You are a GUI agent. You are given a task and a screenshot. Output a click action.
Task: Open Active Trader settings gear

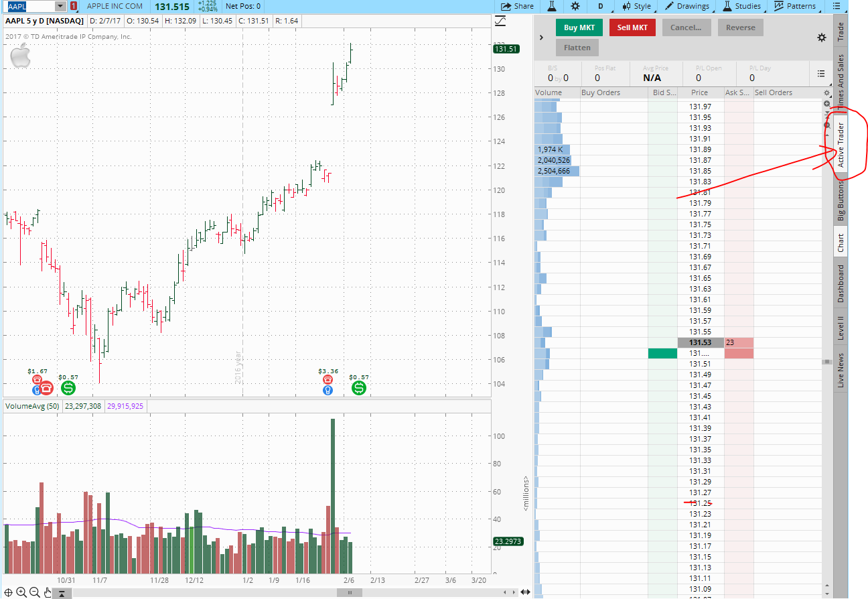822,38
